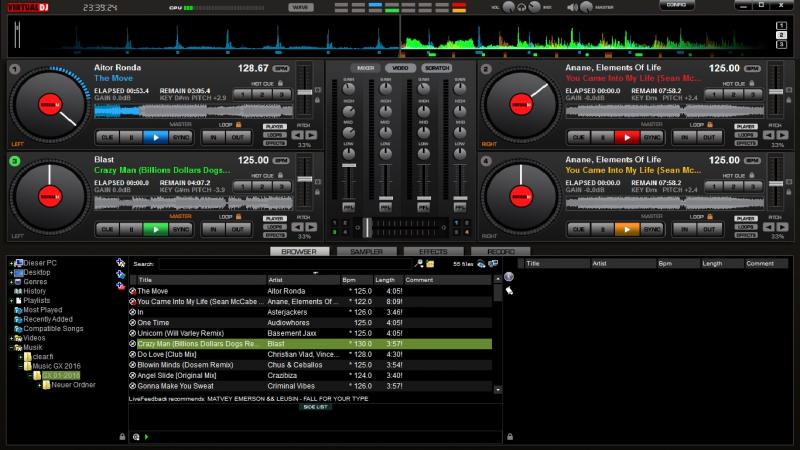Set loop IN on deck 2
Viewport: 800px width, 450px height.
[x=685, y=137]
